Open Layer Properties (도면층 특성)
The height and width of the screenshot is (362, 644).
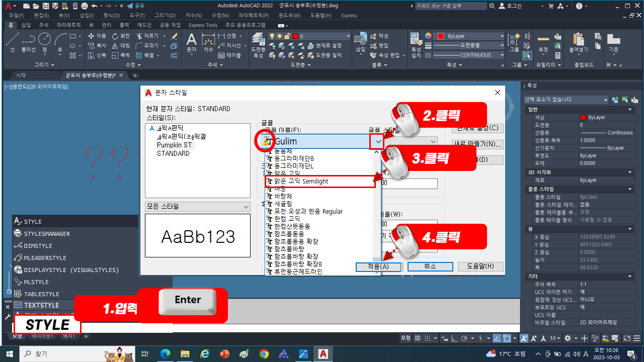(x=258, y=45)
